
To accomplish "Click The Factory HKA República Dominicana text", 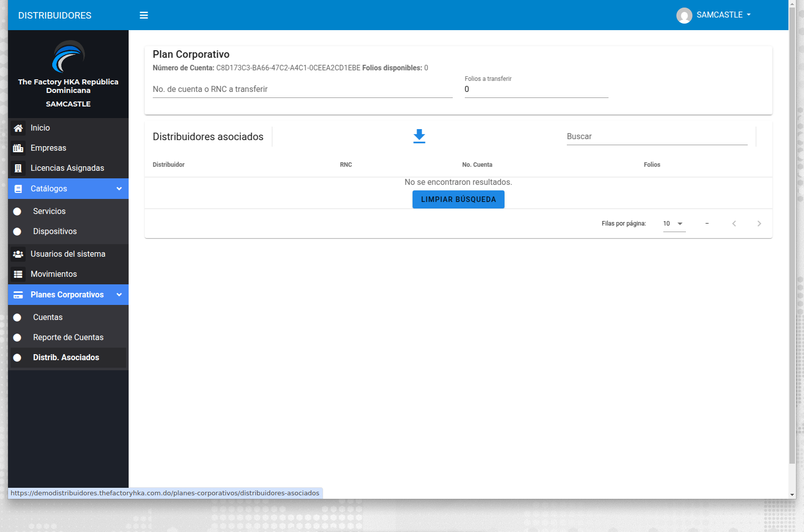I will [x=68, y=86].
